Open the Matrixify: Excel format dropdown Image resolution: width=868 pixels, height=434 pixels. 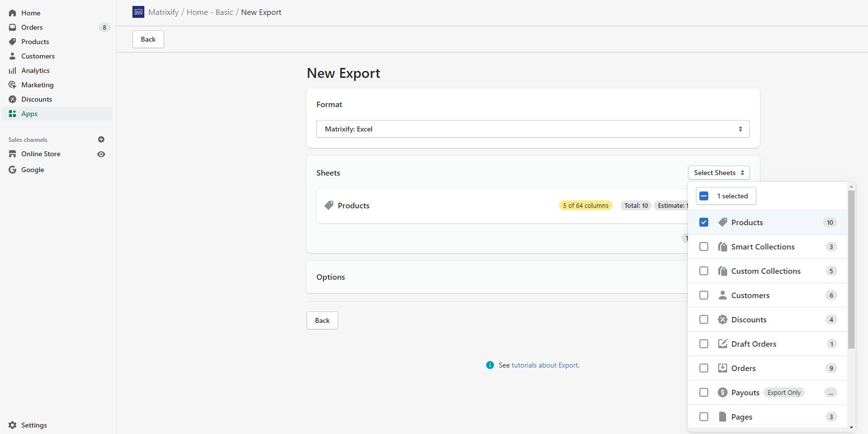click(533, 129)
